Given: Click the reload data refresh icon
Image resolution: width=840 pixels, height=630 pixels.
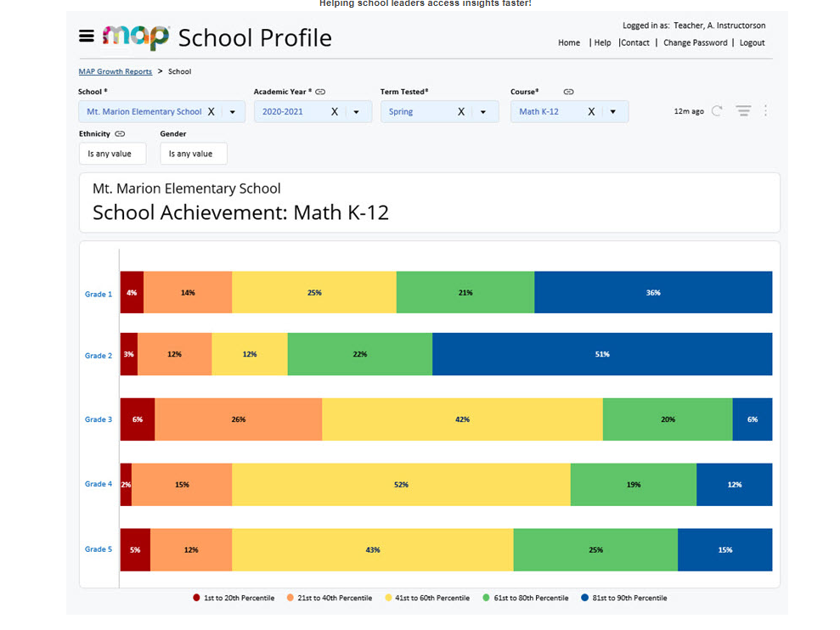Looking at the screenshot, I should [717, 111].
